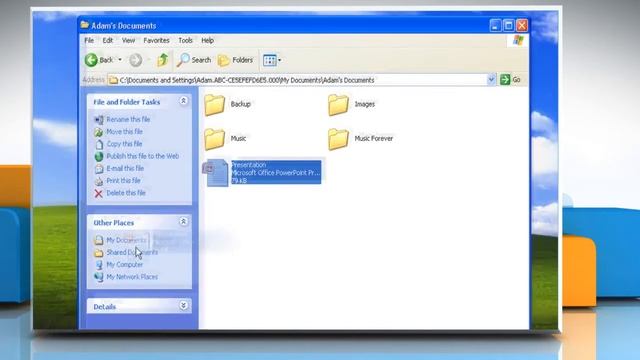Open the View menu
Viewport: 640px width, 360px height.
[128, 40]
